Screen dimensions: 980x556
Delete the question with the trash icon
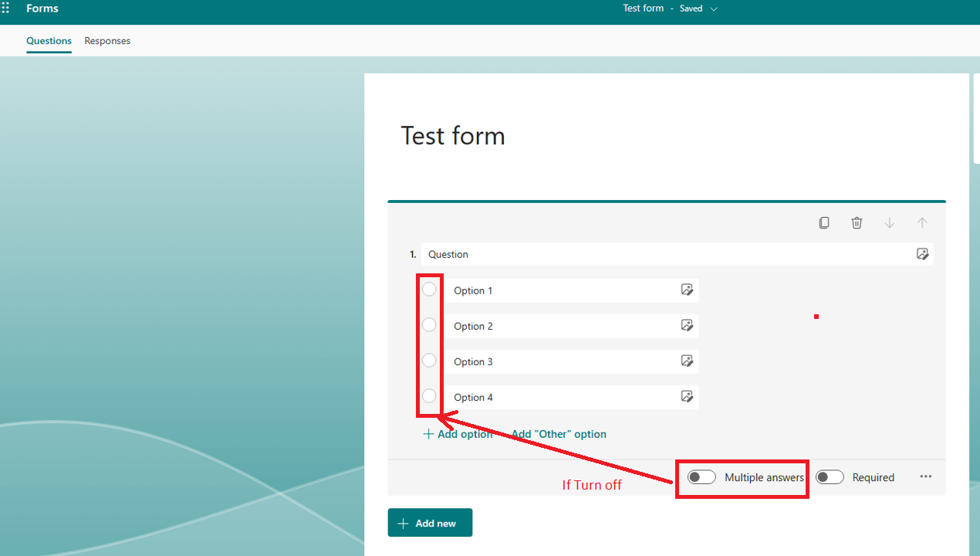(857, 222)
